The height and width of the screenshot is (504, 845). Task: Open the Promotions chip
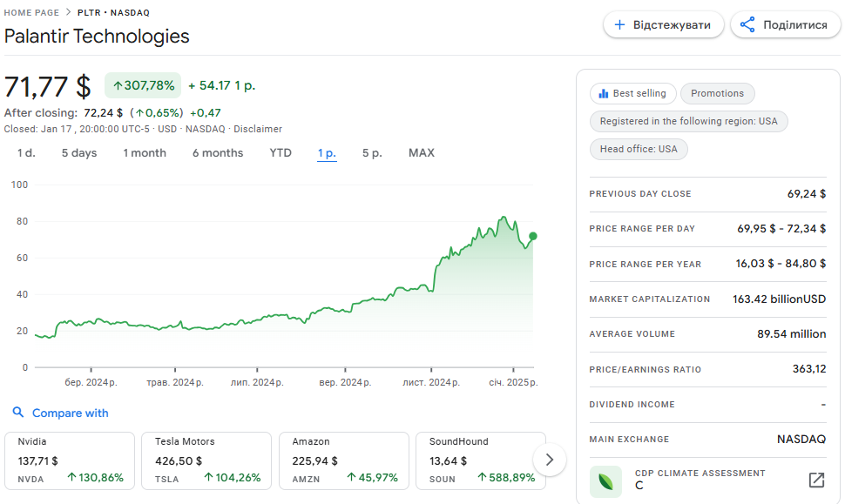coord(717,94)
